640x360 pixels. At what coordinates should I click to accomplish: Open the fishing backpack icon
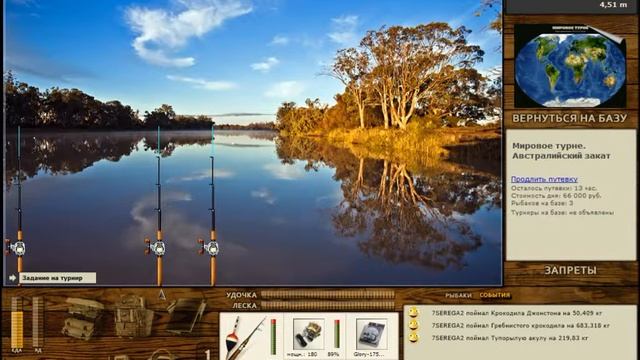coord(133,317)
